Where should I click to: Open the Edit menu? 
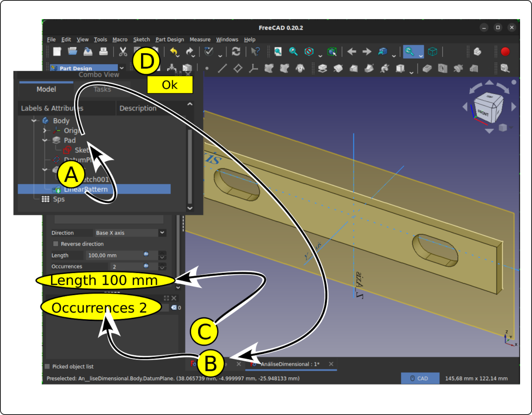[x=66, y=40]
